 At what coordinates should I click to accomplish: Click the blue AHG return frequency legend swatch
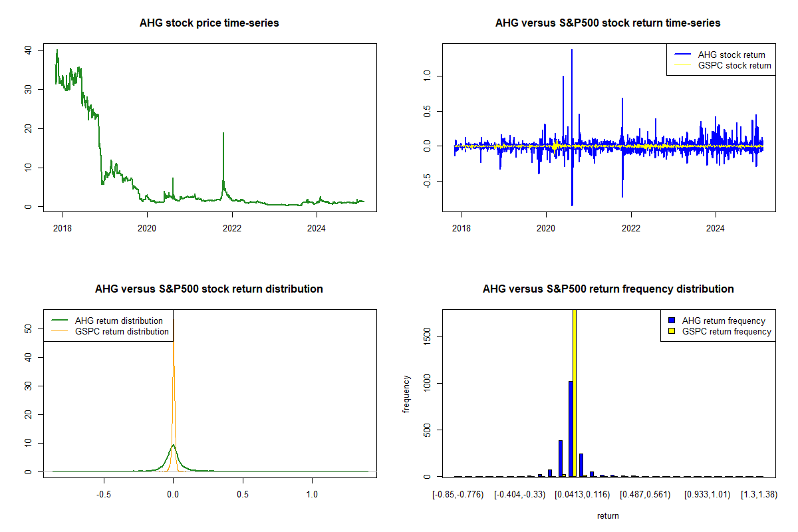670,321
